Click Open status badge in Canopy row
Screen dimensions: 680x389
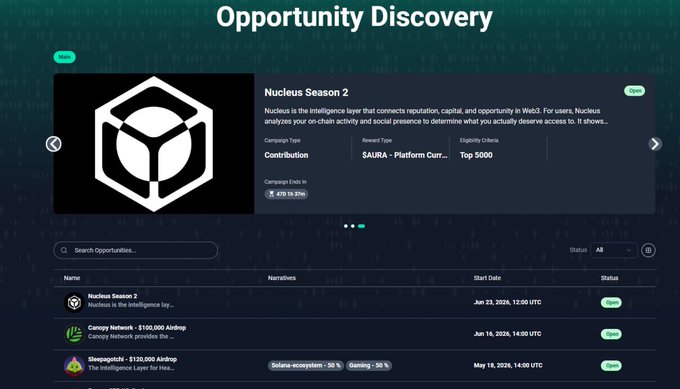(x=611, y=334)
